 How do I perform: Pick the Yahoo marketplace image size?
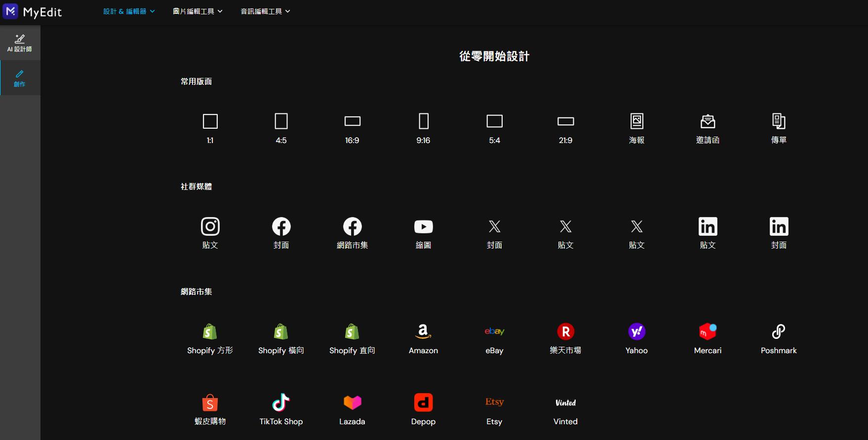[x=637, y=339]
